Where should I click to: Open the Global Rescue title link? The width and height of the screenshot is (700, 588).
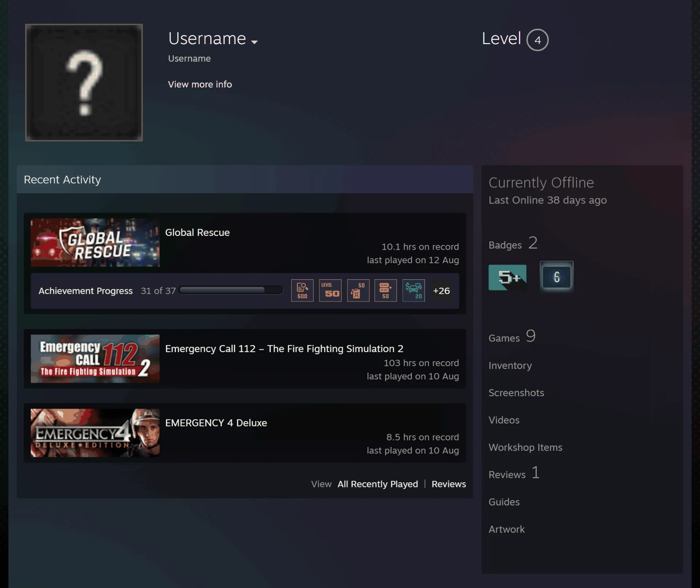(x=197, y=233)
